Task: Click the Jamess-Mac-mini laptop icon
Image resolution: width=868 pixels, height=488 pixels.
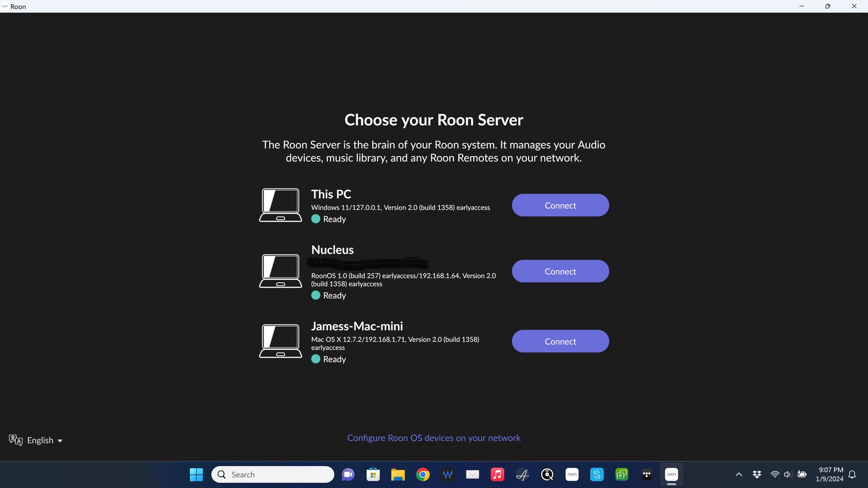Action: click(x=280, y=341)
